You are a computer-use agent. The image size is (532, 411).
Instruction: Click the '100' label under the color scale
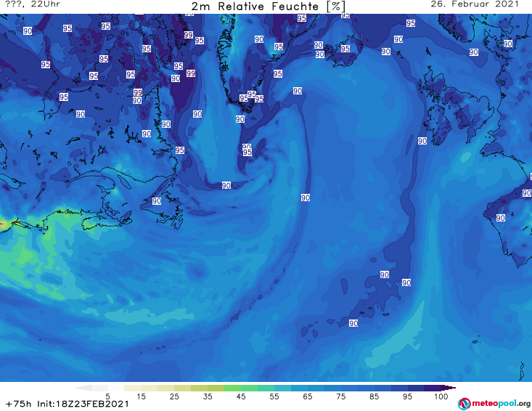(441, 396)
